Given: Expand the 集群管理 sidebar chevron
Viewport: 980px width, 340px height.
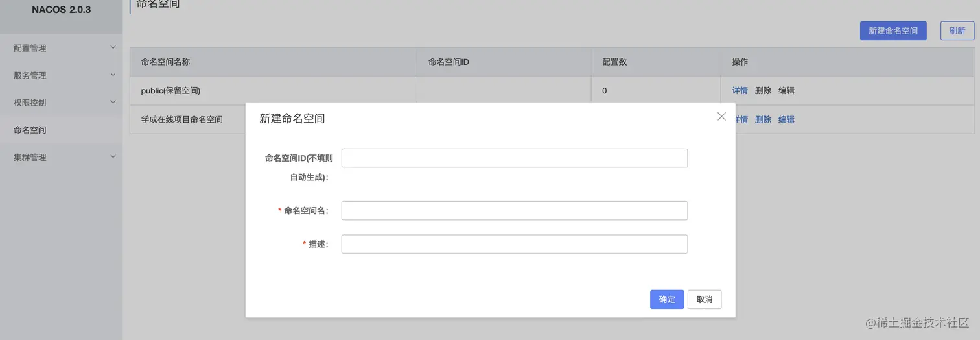Looking at the screenshot, I should (x=113, y=156).
